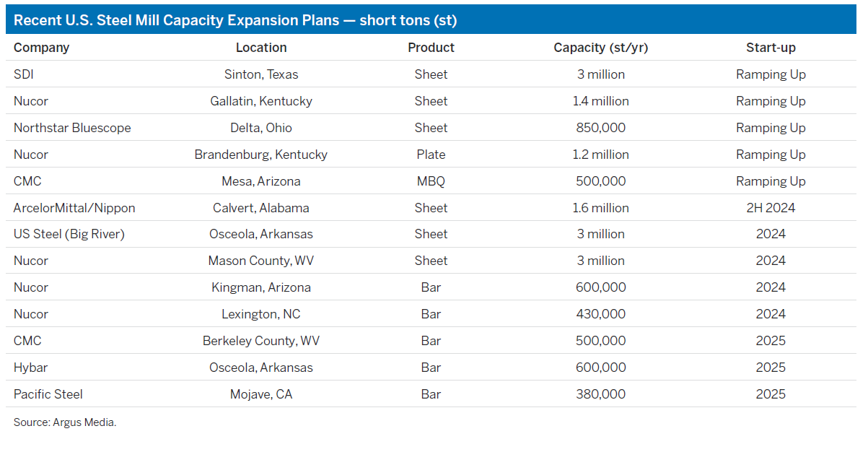Select the Northstar Bluescope row name

(x=72, y=128)
